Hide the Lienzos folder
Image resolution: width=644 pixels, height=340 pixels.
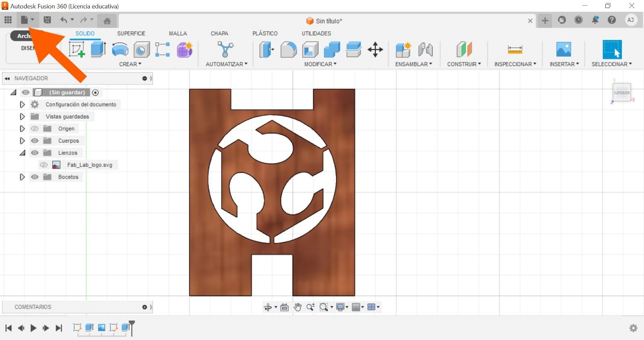[35, 153]
